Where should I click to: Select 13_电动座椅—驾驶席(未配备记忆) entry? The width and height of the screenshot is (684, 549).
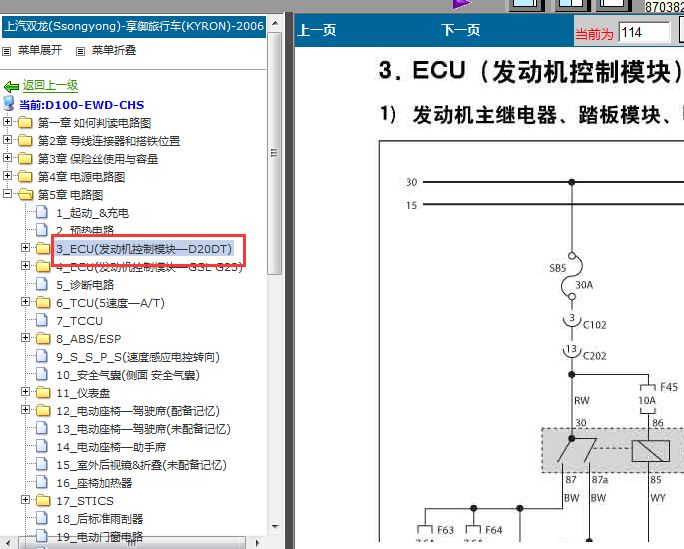pos(144,429)
